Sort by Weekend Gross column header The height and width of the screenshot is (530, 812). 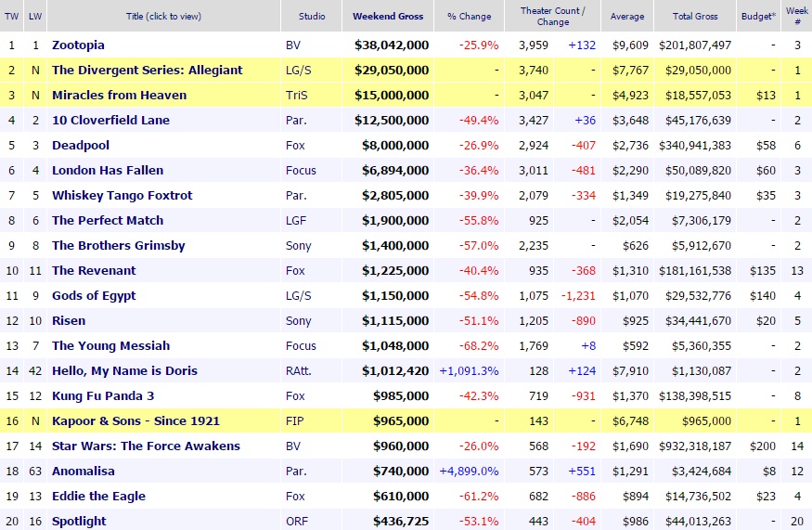coord(388,16)
